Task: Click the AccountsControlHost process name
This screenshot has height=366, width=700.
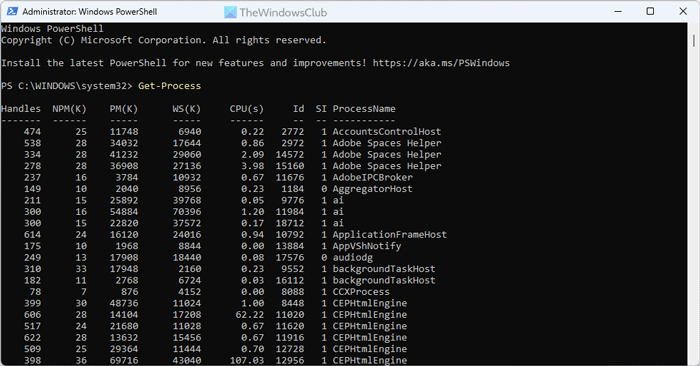Action: click(387, 132)
